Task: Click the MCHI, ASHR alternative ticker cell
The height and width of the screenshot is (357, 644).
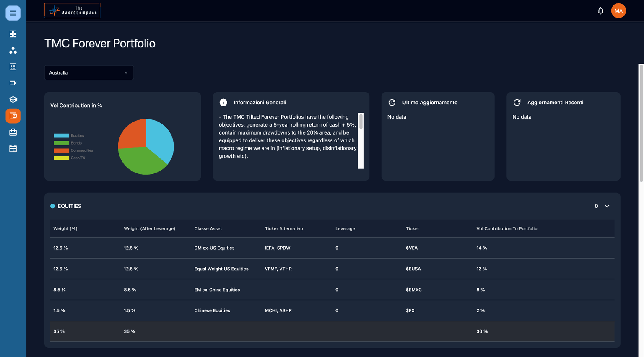Action: pyautogui.click(x=278, y=311)
